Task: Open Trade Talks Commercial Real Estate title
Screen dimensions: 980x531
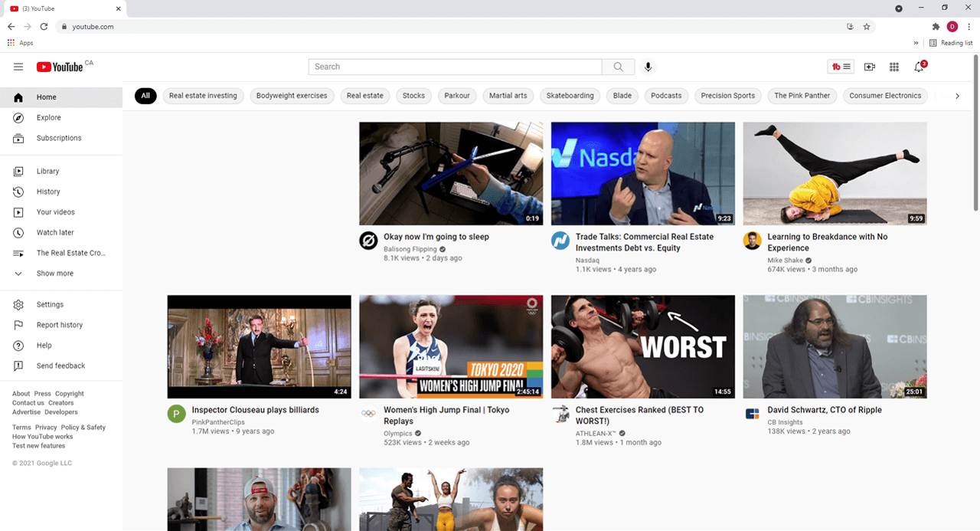Action: pos(645,242)
